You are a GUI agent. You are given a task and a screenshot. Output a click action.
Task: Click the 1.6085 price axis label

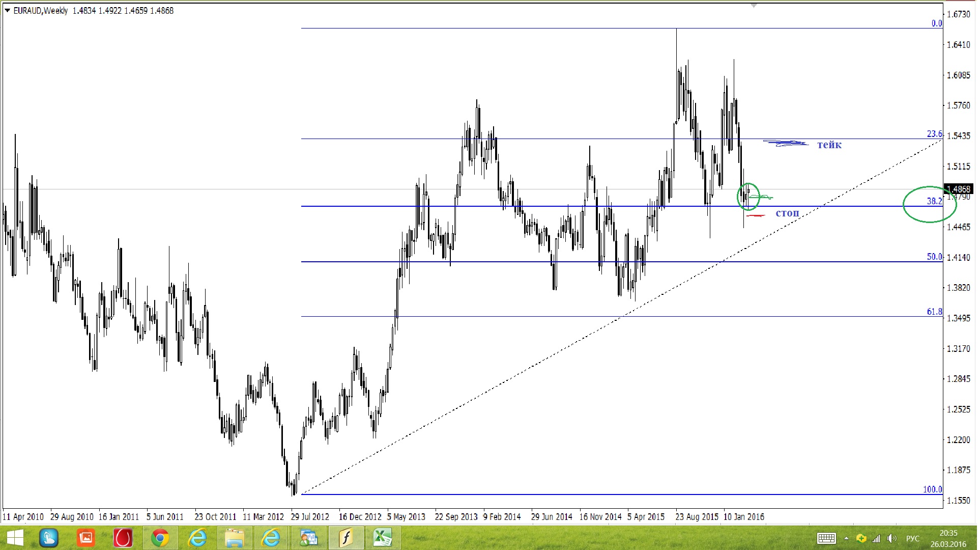pyautogui.click(x=958, y=75)
